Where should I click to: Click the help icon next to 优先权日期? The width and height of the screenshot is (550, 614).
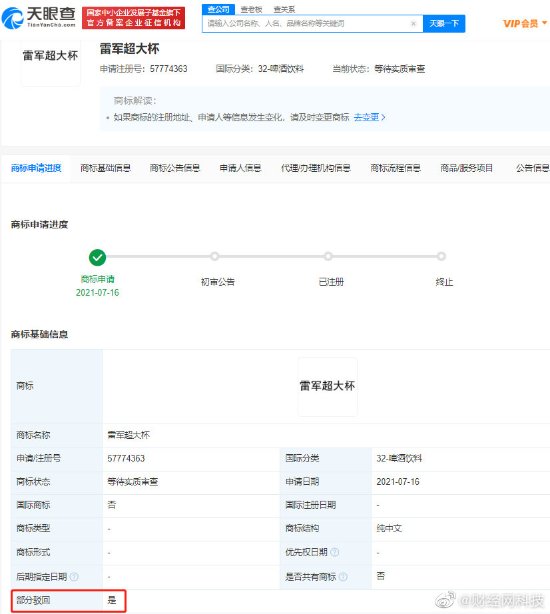335,552
